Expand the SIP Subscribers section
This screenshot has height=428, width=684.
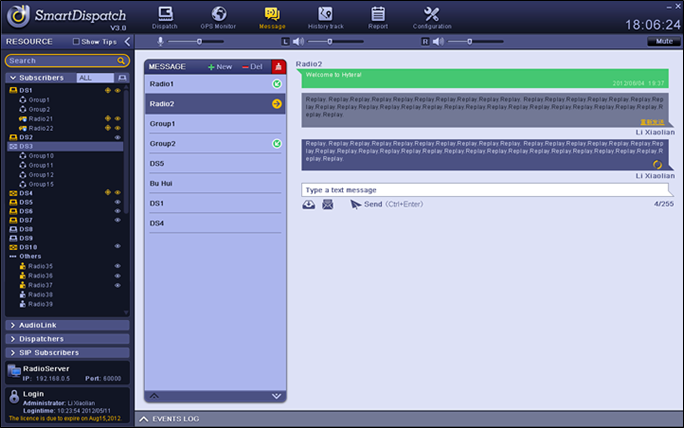point(67,353)
